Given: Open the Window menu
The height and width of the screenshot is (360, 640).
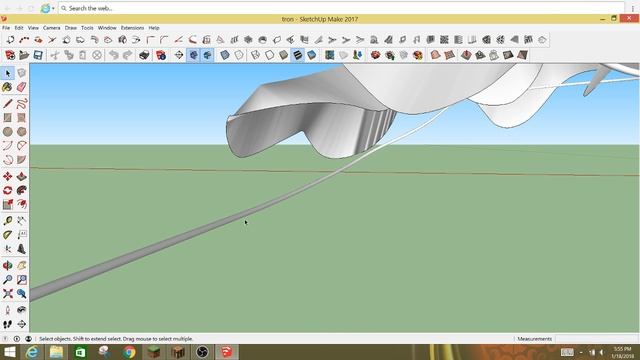Looking at the screenshot, I should [x=107, y=28].
